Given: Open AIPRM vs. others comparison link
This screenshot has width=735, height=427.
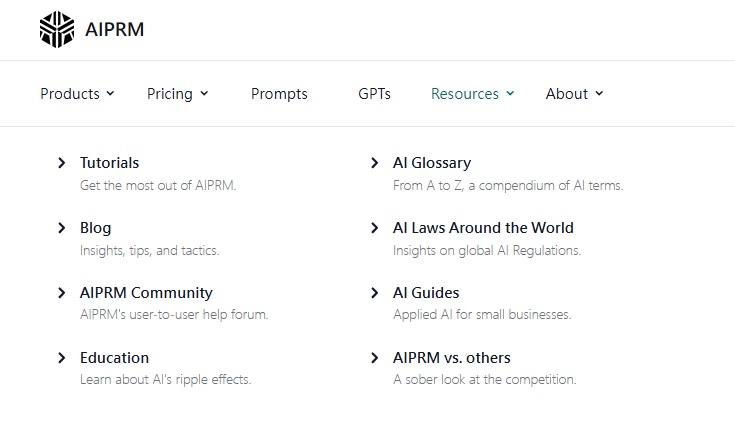Looking at the screenshot, I should point(452,358).
